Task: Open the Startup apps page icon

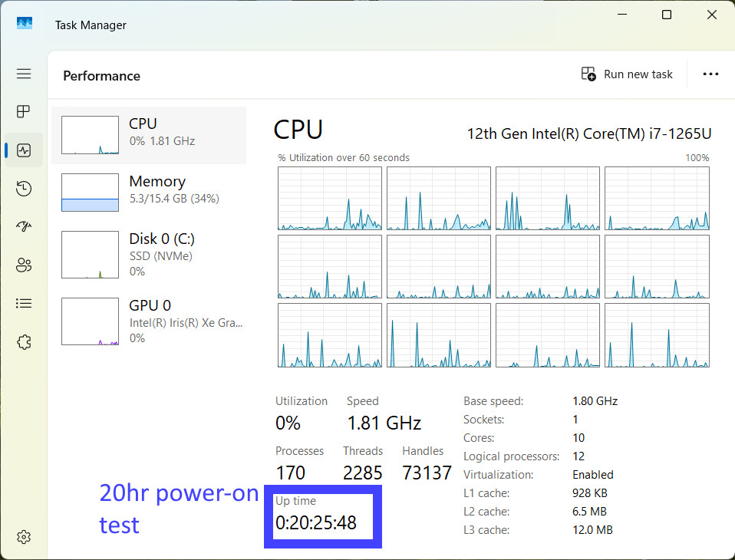Action: [x=24, y=227]
